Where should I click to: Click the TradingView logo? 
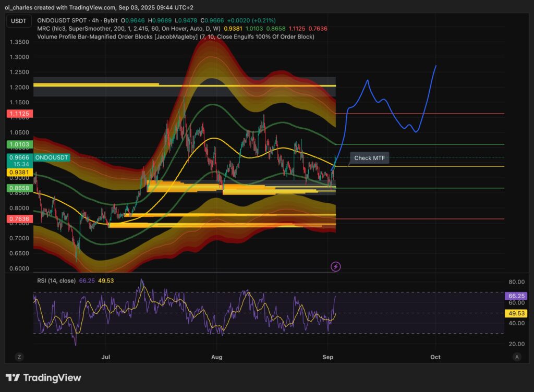coord(43,377)
